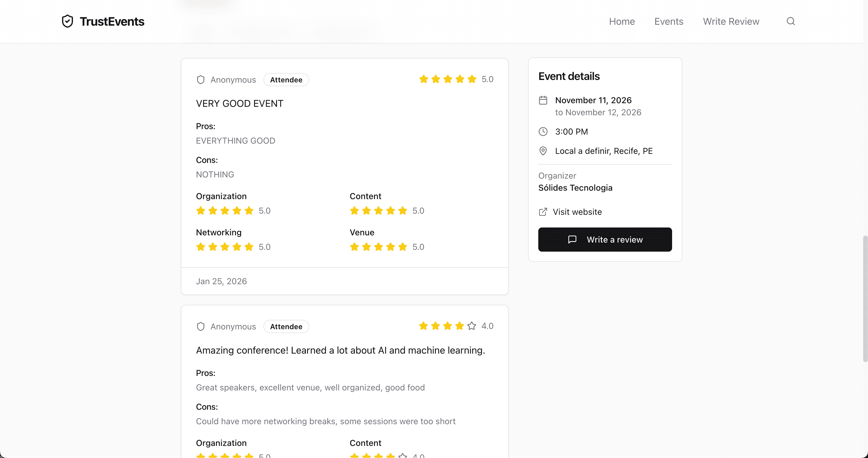
Task: Follow the Visit website link
Action: click(x=577, y=212)
